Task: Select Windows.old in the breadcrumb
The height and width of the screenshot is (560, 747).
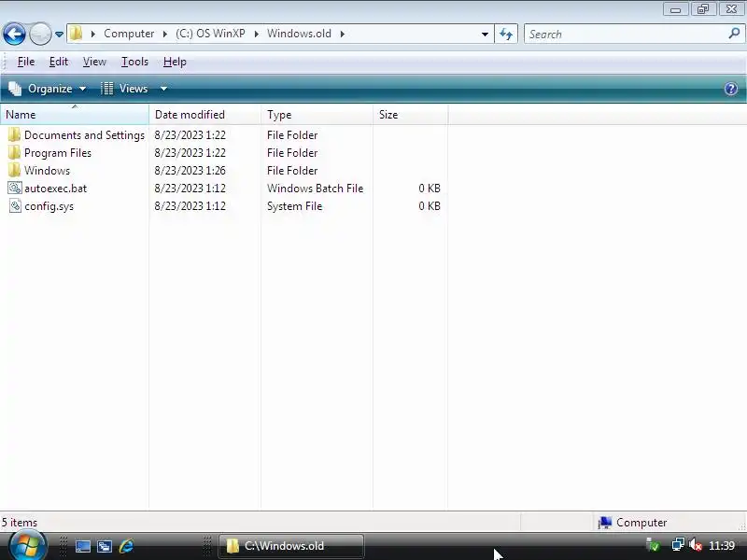Action: (299, 34)
